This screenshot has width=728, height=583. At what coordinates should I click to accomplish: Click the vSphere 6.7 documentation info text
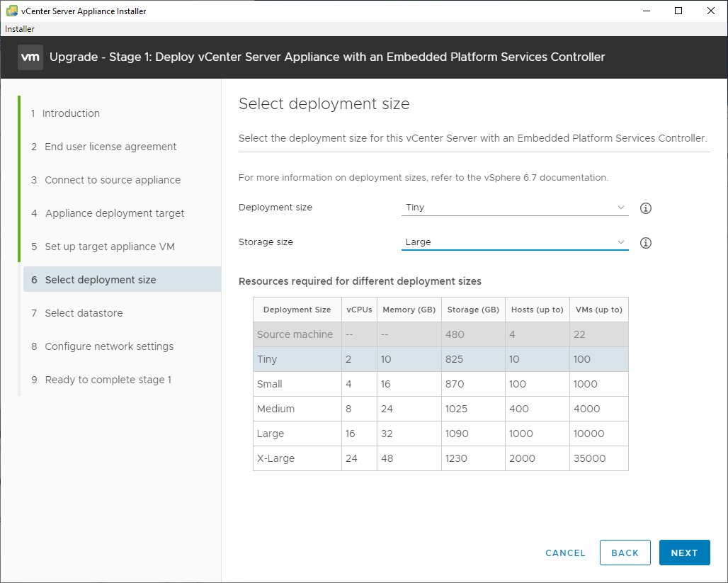(423, 178)
